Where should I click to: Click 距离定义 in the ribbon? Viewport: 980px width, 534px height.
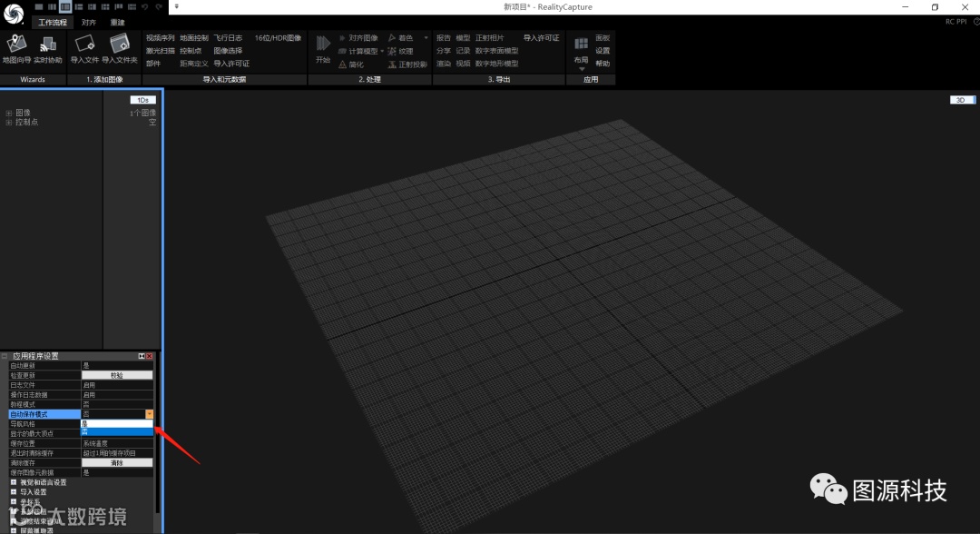point(194,64)
